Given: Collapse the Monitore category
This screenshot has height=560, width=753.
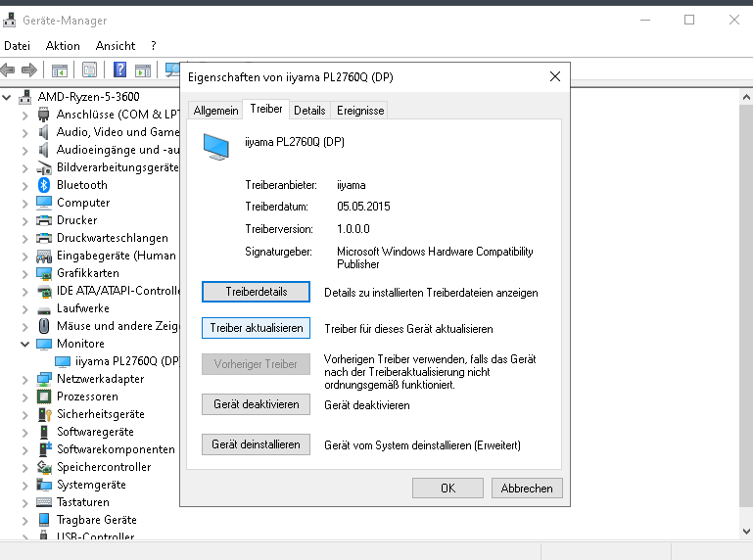Looking at the screenshot, I should pos(25,344).
